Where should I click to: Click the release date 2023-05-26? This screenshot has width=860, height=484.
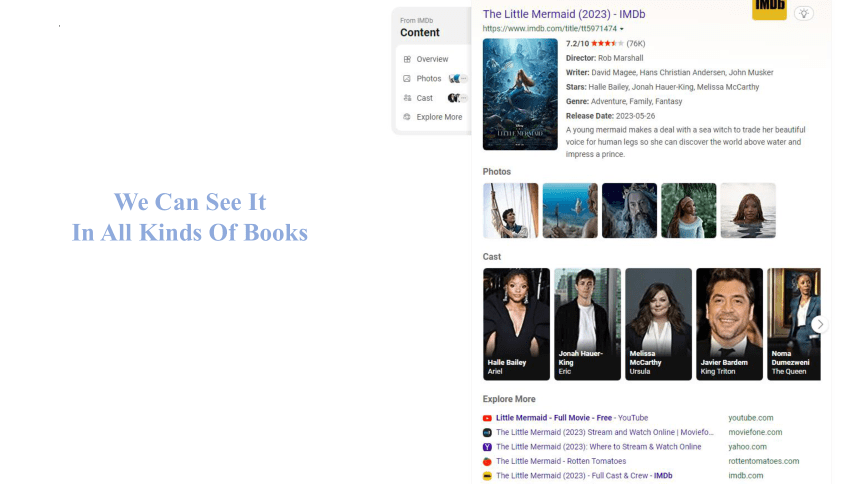[x=635, y=116]
